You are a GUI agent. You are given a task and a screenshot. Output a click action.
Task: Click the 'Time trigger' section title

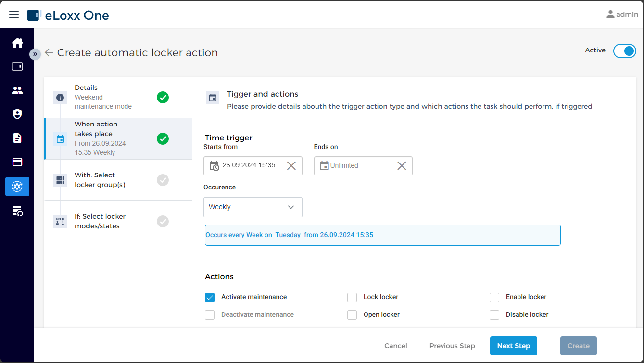click(228, 138)
